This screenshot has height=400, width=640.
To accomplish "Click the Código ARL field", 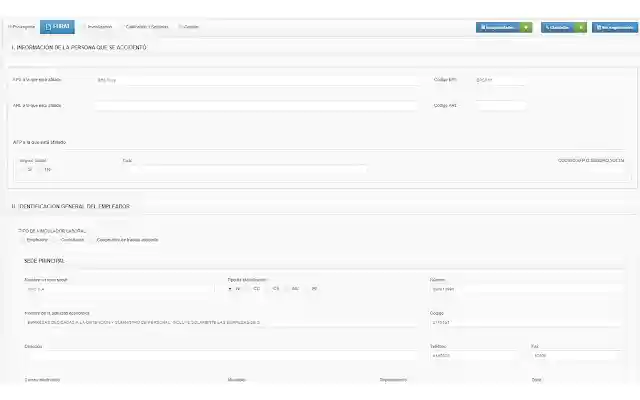I will tap(500, 106).
